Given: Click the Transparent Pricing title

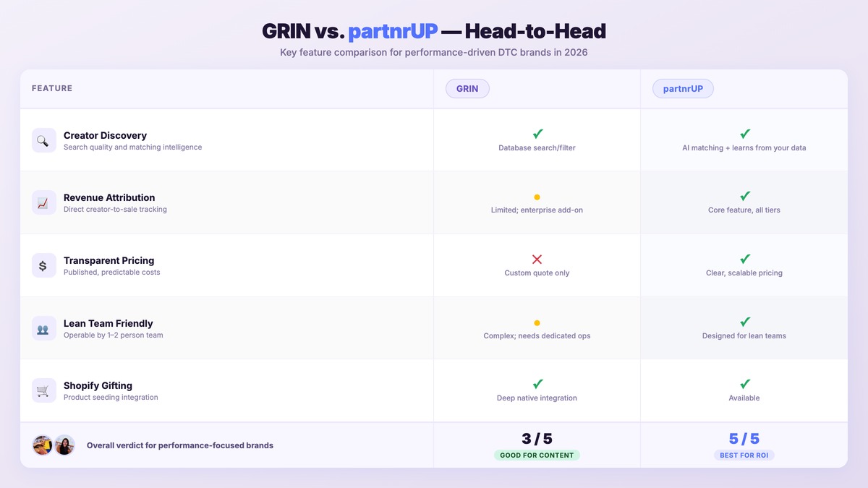Looking at the screenshot, I should coord(109,260).
